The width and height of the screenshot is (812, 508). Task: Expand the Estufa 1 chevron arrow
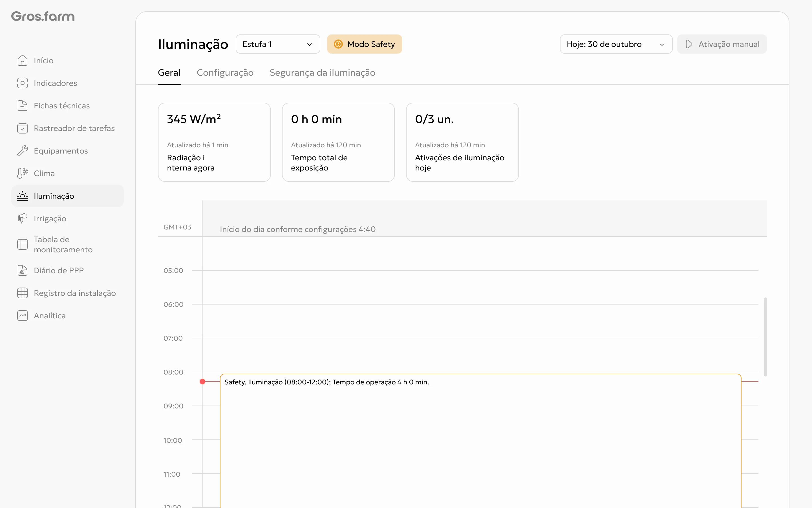pyautogui.click(x=309, y=44)
